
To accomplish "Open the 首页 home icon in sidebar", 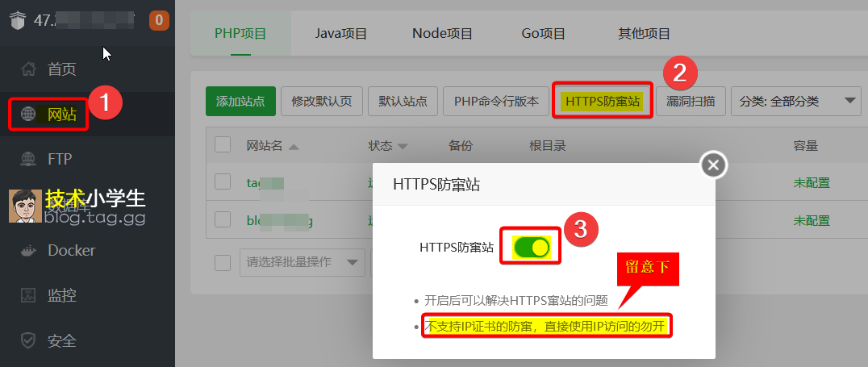I will click(x=28, y=69).
